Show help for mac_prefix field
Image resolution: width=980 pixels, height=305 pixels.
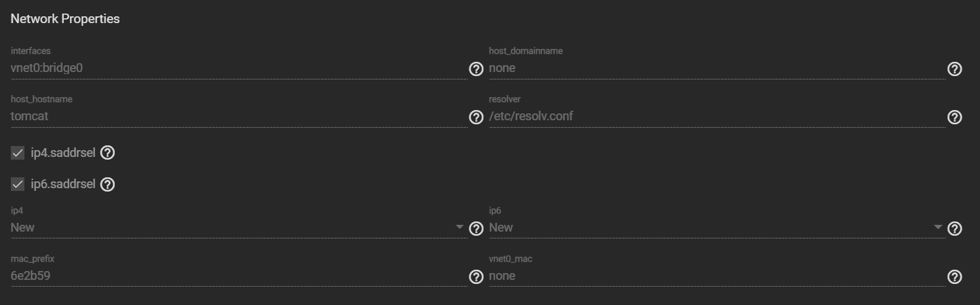point(476,277)
